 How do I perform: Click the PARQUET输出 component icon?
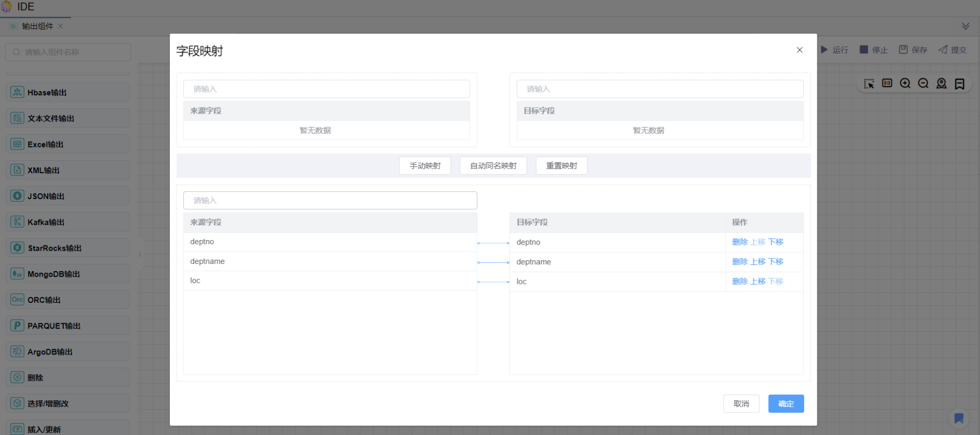click(x=17, y=326)
